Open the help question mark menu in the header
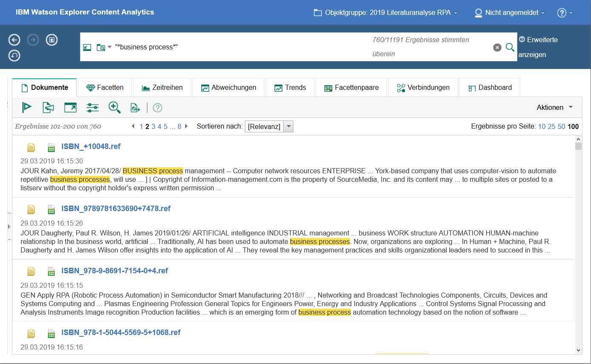 coord(565,13)
